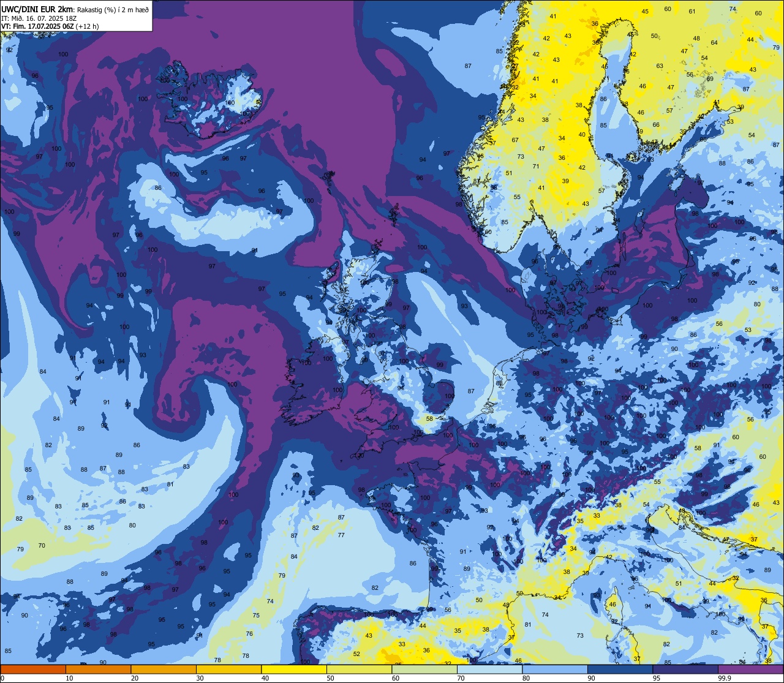The image size is (784, 683).
Task: Click the "VT: Fim. 17.07.2025 06Z" line
Action: 38,26
